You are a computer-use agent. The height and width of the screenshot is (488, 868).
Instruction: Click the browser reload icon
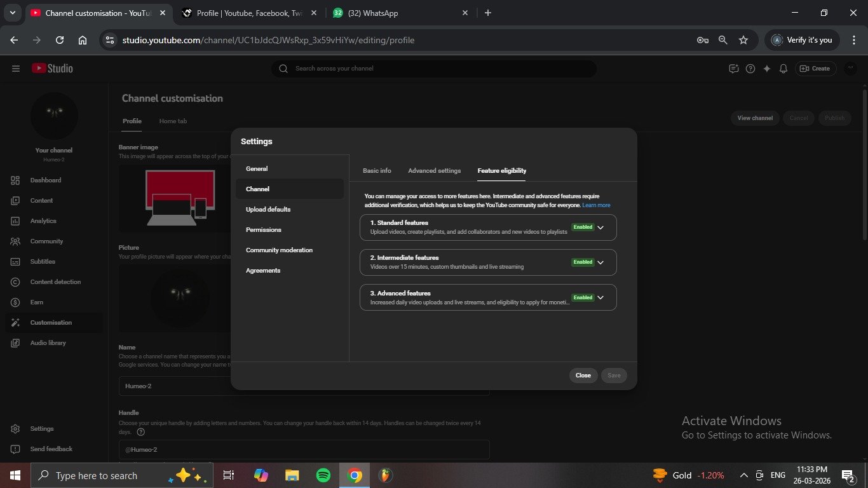[60, 40]
